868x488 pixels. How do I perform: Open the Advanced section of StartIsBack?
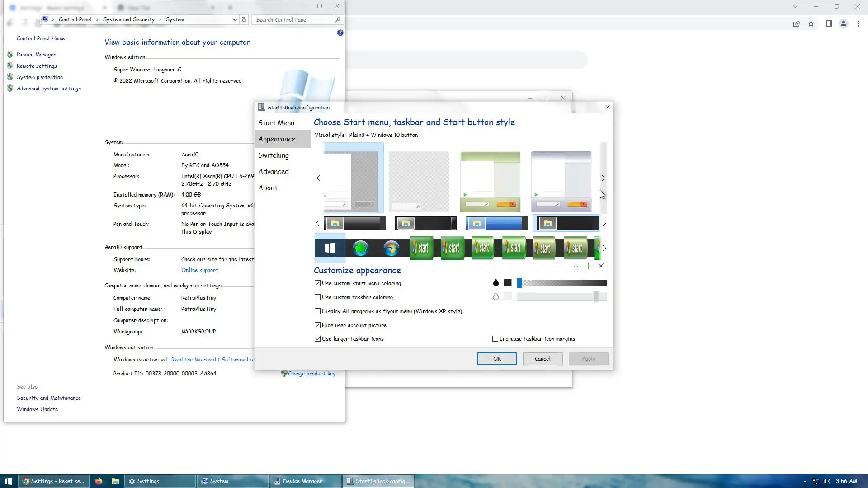tap(274, 172)
